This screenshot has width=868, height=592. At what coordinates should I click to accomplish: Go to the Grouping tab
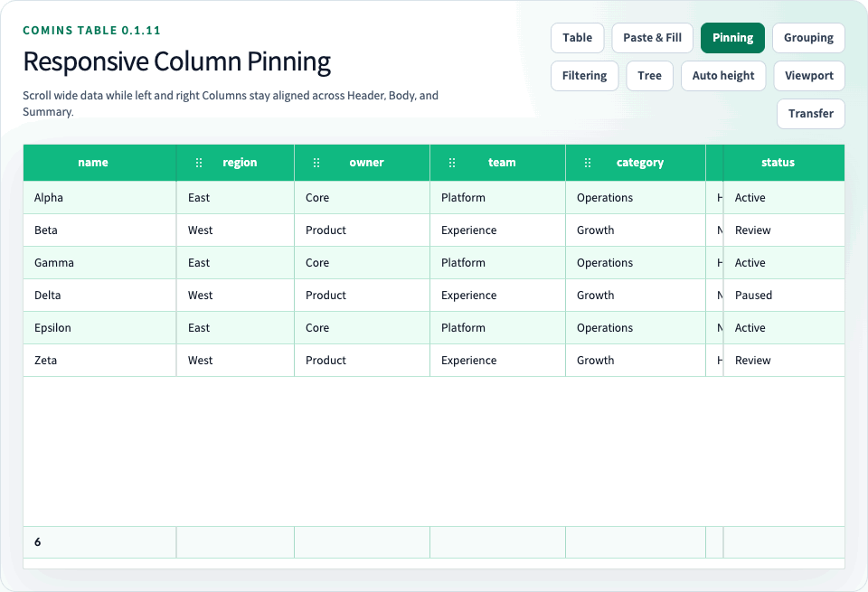(808, 38)
